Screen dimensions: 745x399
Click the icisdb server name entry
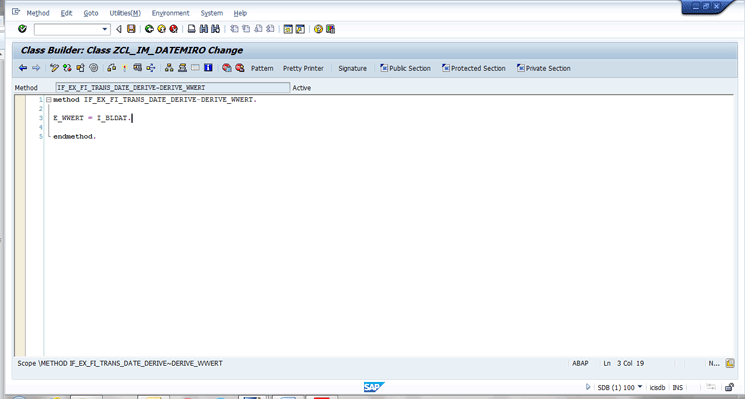tap(658, 388)
